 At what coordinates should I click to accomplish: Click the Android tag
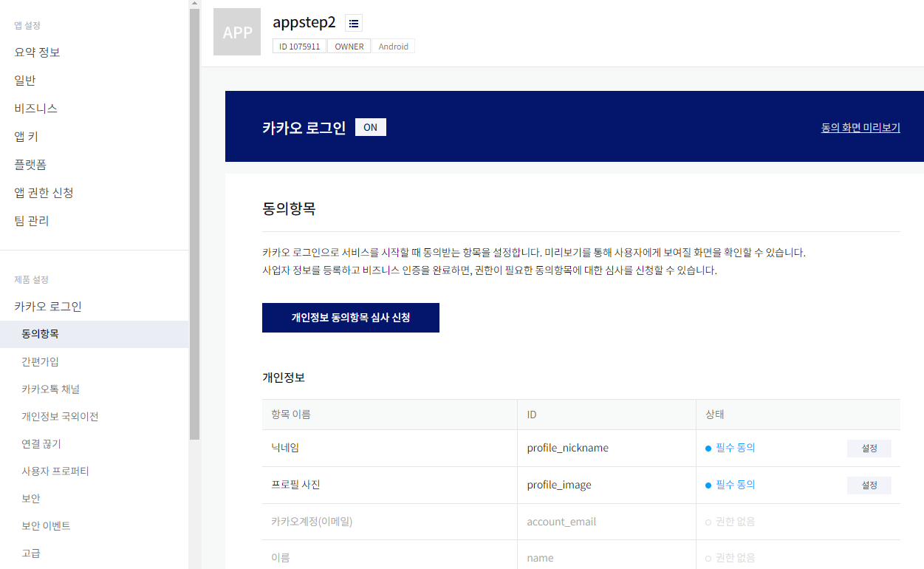point(394,46)
